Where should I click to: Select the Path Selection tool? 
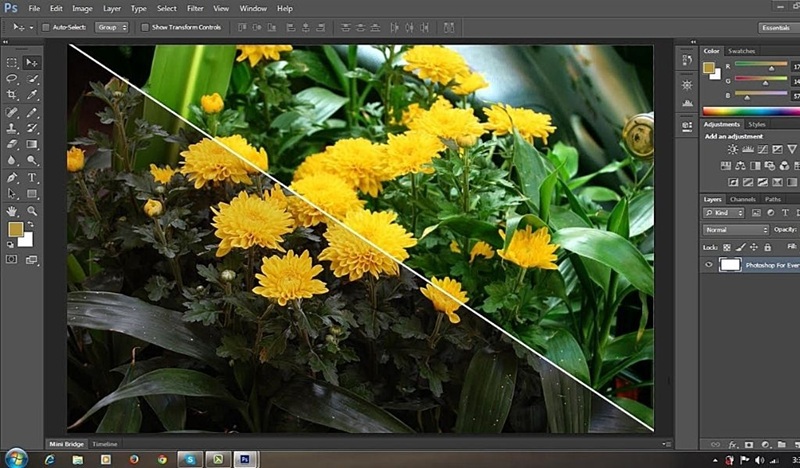[x=11, y=193]
